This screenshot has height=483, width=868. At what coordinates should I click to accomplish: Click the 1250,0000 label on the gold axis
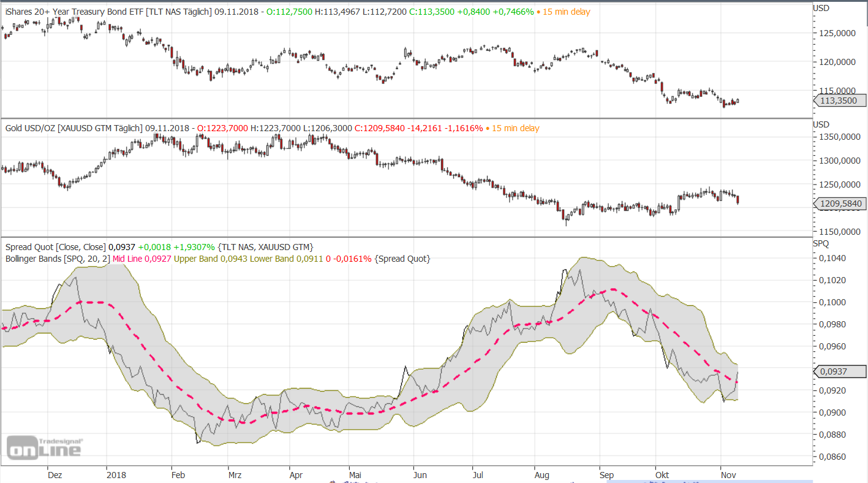tap(840, 184)
